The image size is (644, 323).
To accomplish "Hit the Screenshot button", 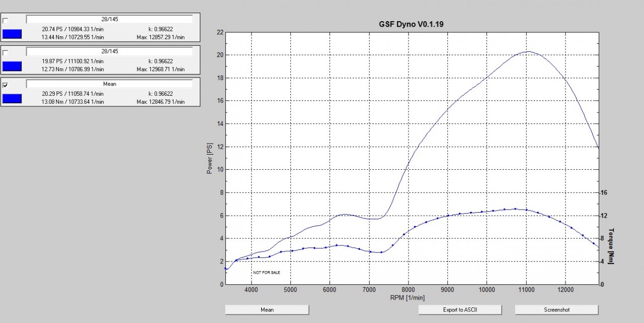I will (x=556, y=309).
